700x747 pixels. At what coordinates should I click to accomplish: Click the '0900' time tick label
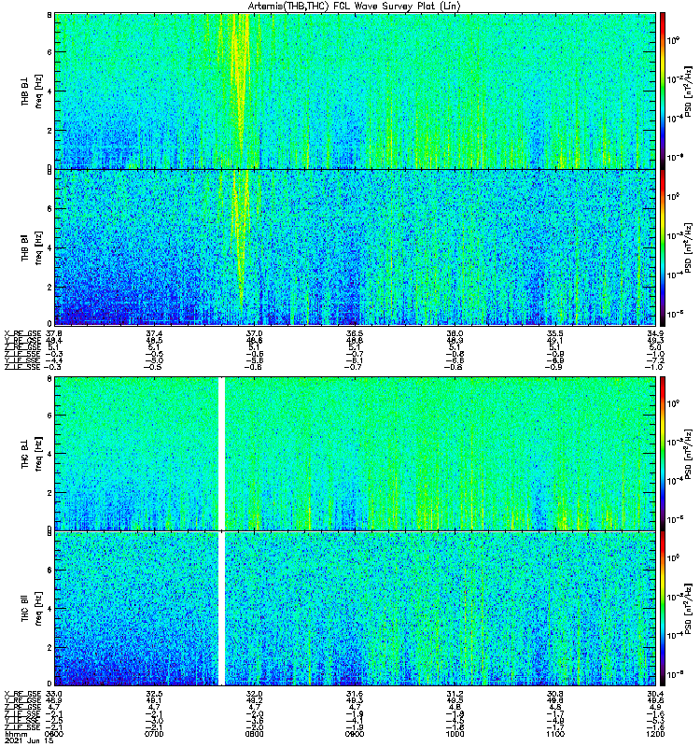tap(355, 734)
